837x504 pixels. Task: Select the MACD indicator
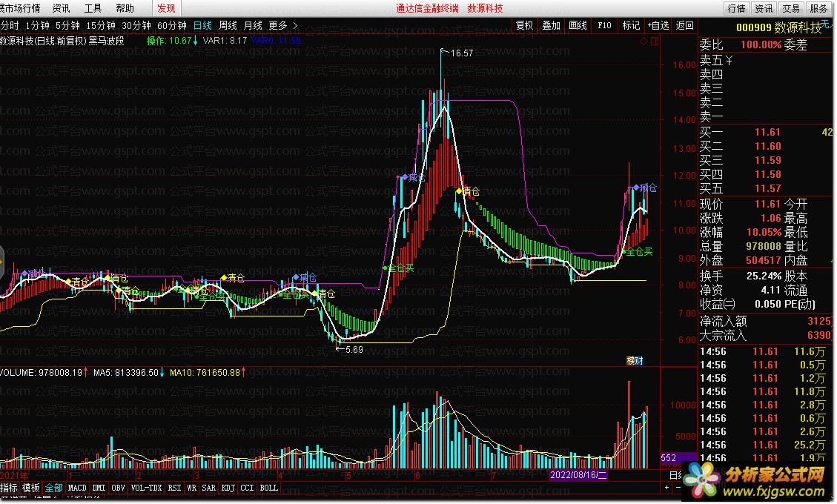[77, 488]
